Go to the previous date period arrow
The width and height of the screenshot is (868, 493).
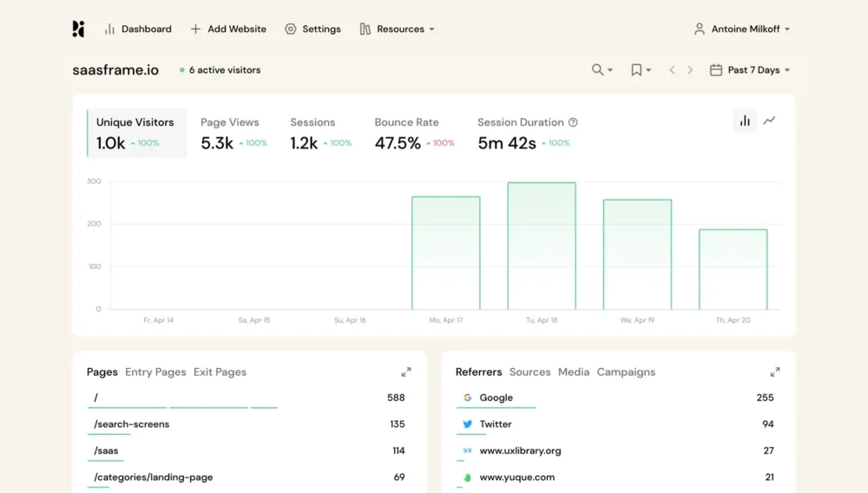point(672,70)
